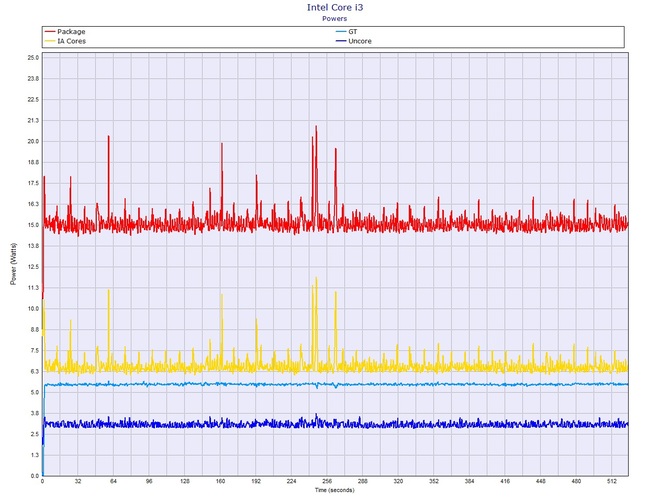
Task: Click the 64 tick on time axis
Action: pyautogui.click(x=113, y=481)
